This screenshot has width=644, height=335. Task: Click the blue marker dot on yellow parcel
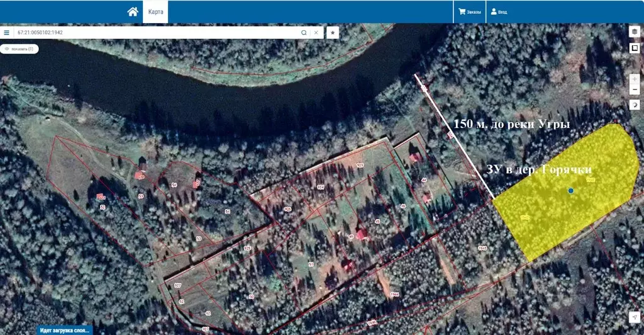[x=570, y=190]
